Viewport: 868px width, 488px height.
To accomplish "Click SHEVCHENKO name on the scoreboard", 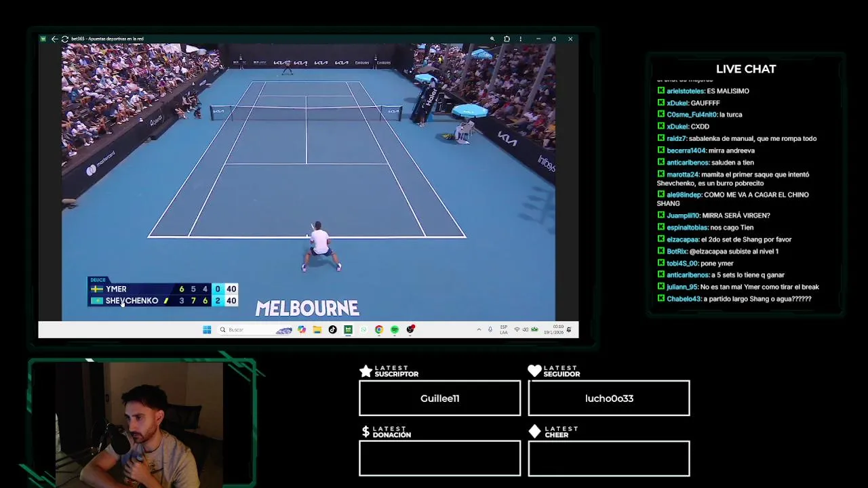I will click(x=132, y=301).
